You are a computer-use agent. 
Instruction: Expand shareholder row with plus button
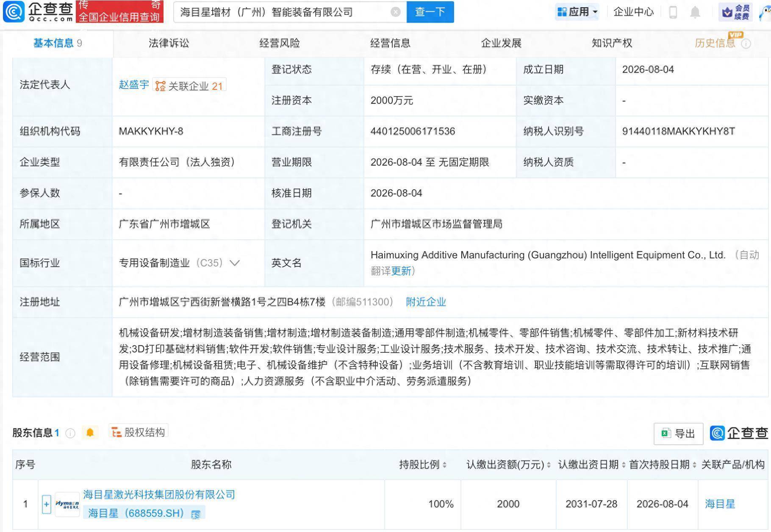[46, 504]
